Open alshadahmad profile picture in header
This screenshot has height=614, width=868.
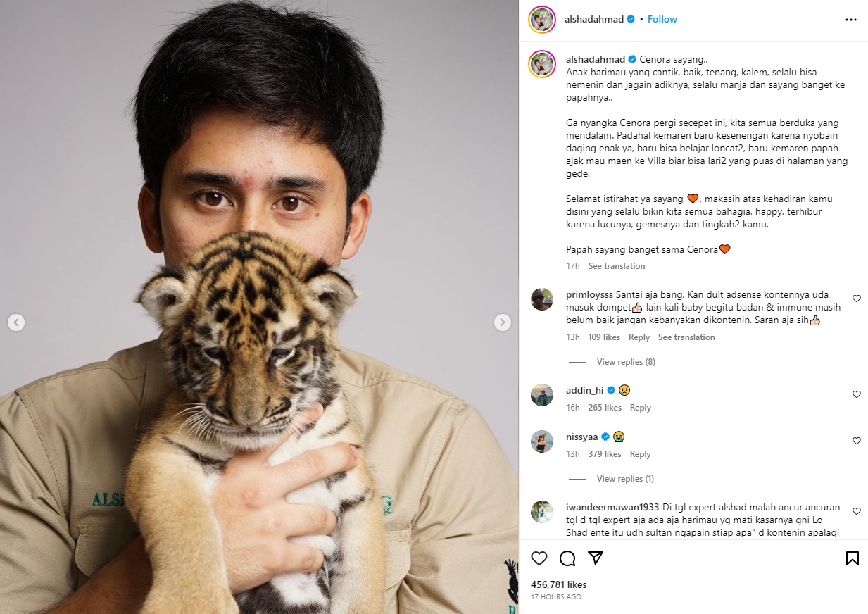coord(542,20)
